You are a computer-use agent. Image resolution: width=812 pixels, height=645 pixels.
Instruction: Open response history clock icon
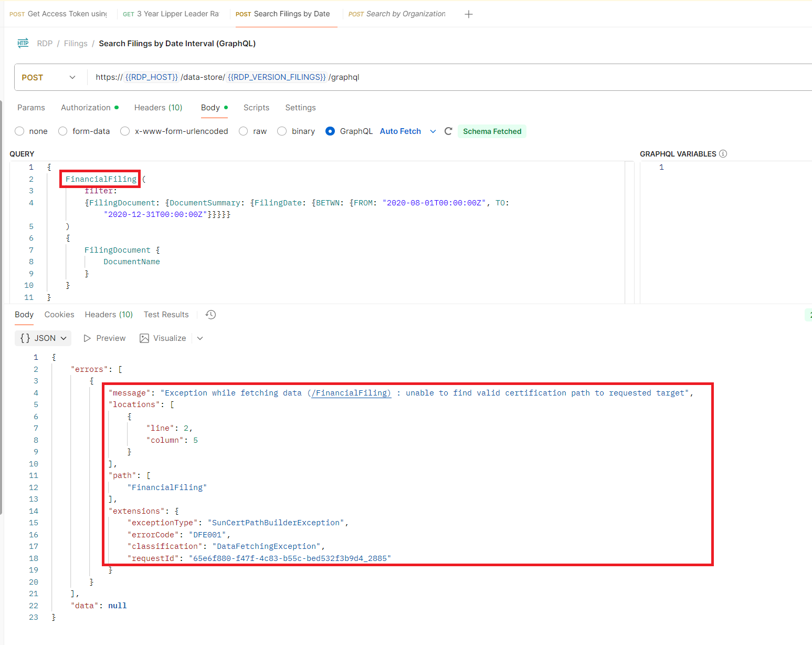tap(211, 315)
